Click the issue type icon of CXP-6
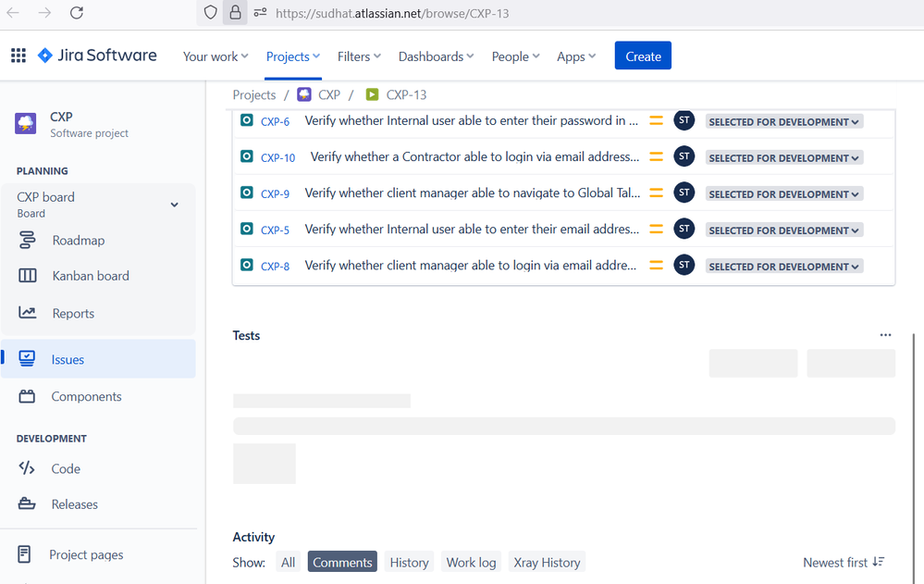This screenshot has height=584, width=924. click(x=247, y=120)
